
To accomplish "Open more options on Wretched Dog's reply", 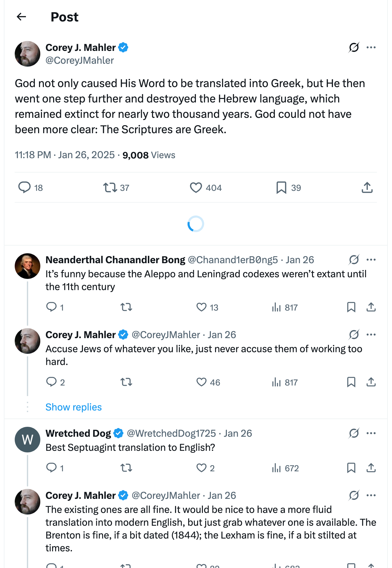I will click(x=371, y=433).
